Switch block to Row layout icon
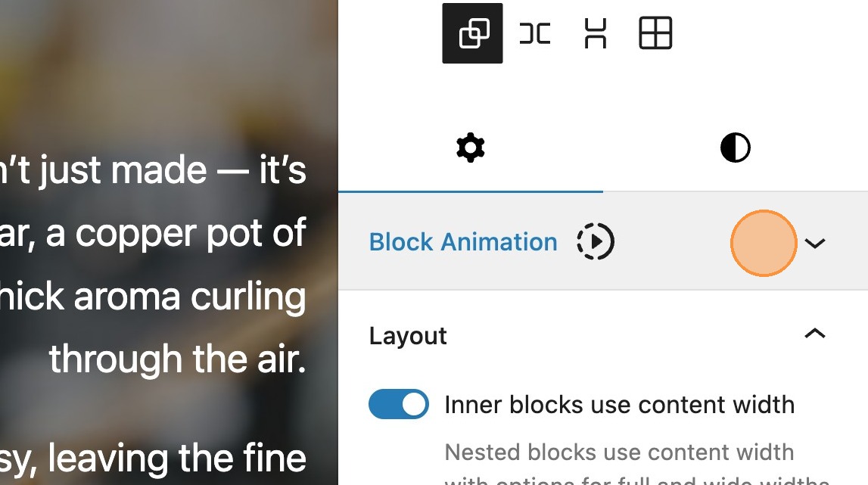The width and height of the screenshot is (868, 485). [x=534, y=33]
